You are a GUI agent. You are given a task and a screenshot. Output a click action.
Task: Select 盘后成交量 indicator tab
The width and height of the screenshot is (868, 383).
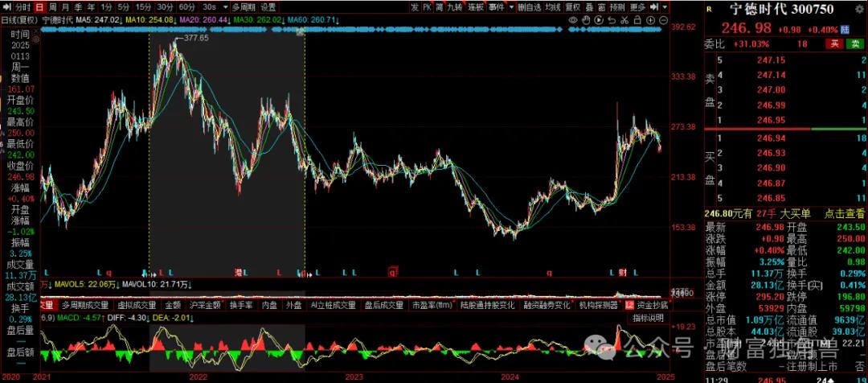tap(384, 306)
